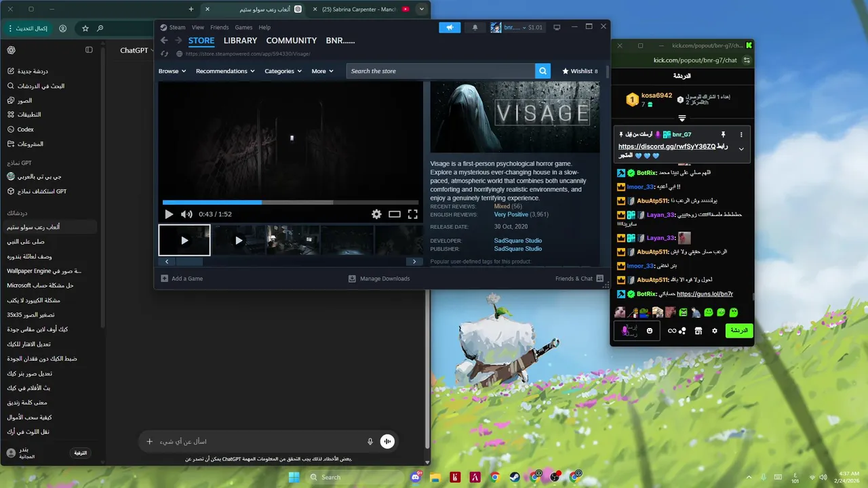Seek on the trailer progress bar
This screenshot has height=488, width=868.
(290, 202)
